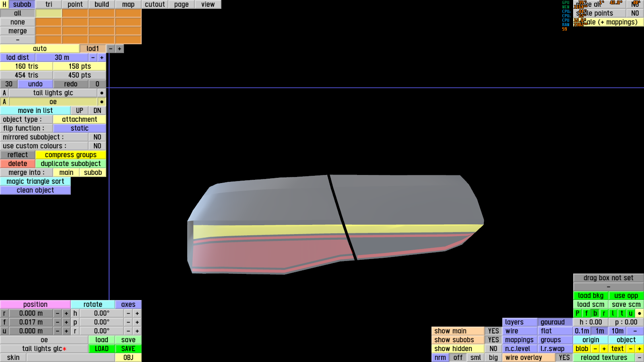Decrease lod dist with minus button
The height and width of the screenshot is (362, 644).
(x=93, y=58)
